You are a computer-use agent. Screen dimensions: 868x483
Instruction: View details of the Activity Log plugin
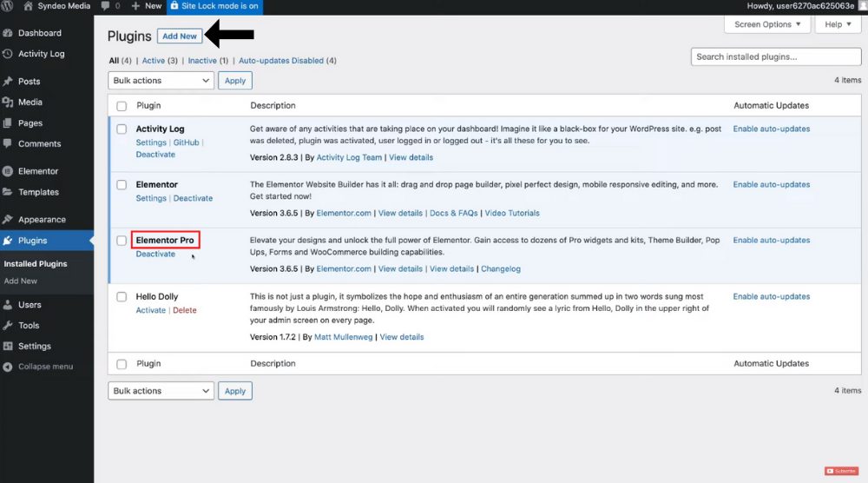[x=411, y=157]
